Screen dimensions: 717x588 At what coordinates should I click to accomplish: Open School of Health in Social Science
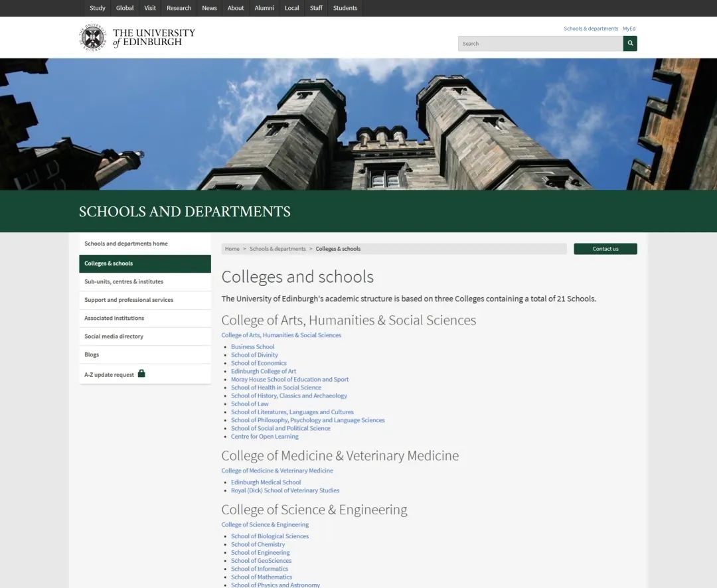click(x=276, y=388)
